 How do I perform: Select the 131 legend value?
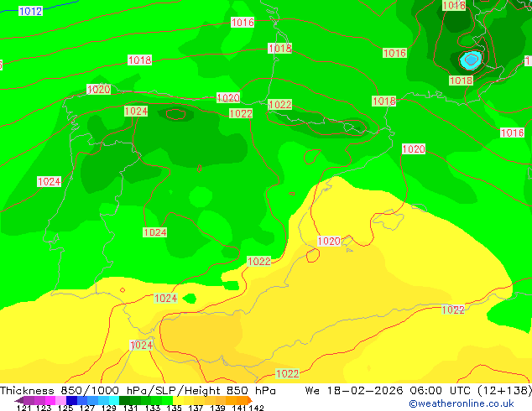131,408
